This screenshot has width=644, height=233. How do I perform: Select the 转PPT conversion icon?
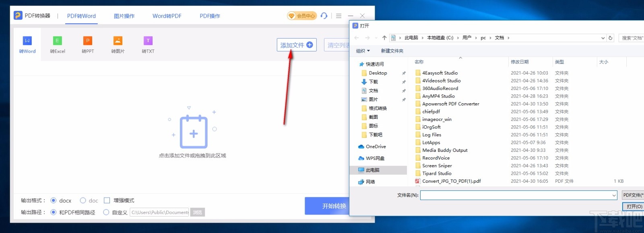click(87, 45)
